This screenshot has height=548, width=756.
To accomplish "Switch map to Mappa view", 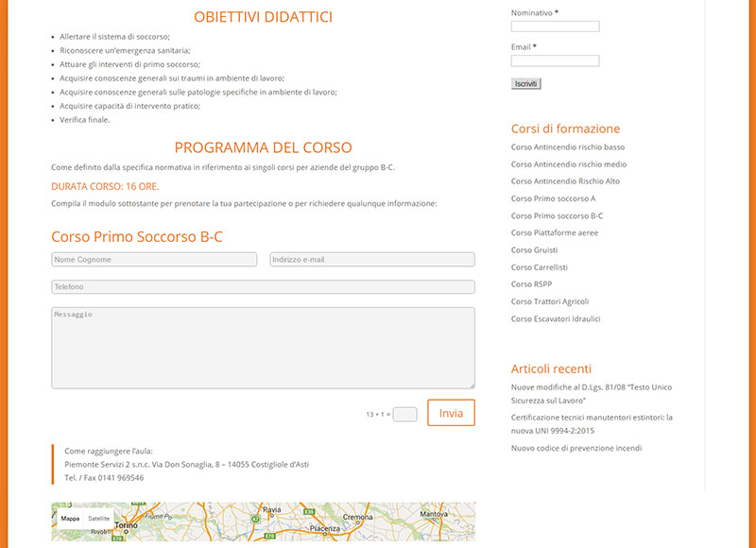I will click(x=70, y=519).
